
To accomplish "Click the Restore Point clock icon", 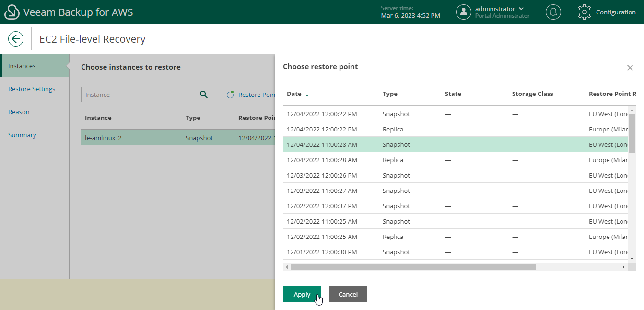I will tap(230, 95).
